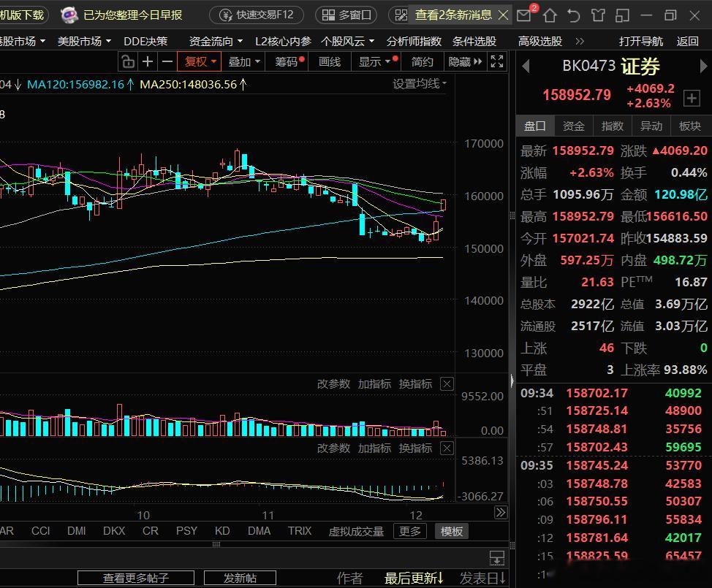View 查看2条新消息 new messages
The height and width of the screenshot is (588, 712).
[452, 15]
